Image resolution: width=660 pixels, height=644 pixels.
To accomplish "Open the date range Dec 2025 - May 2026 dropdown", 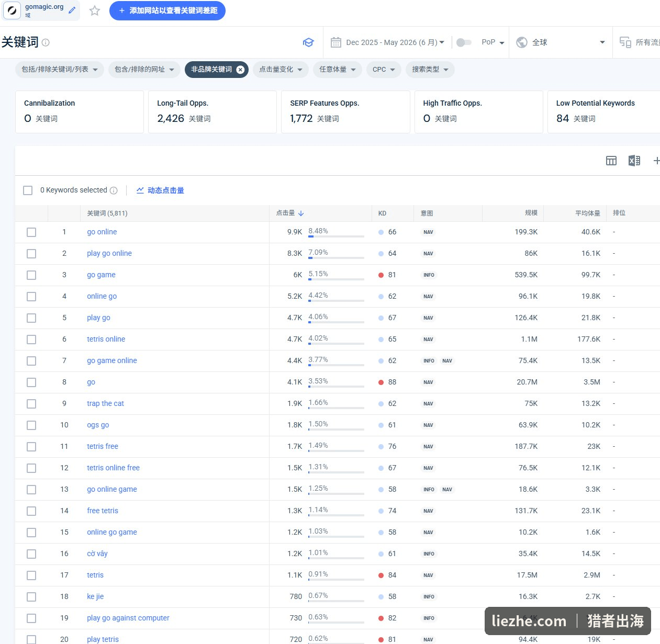I will click(395, 42).
